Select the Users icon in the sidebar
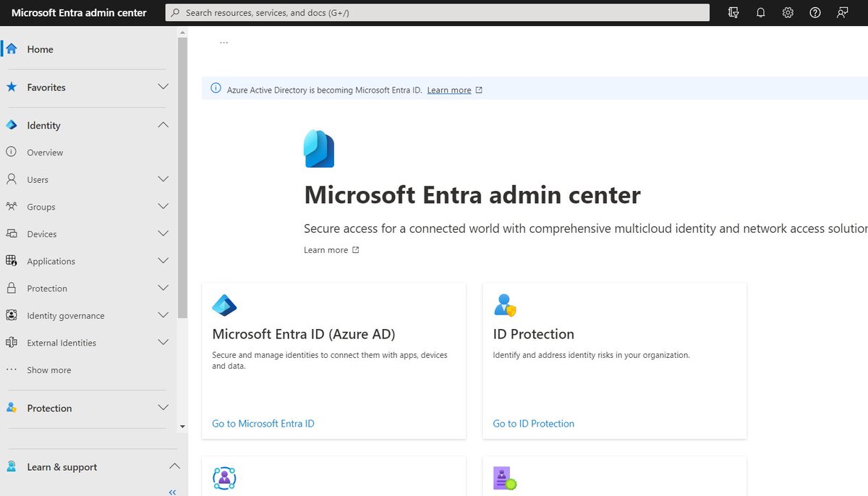The image size is (868, 496). 10,179
